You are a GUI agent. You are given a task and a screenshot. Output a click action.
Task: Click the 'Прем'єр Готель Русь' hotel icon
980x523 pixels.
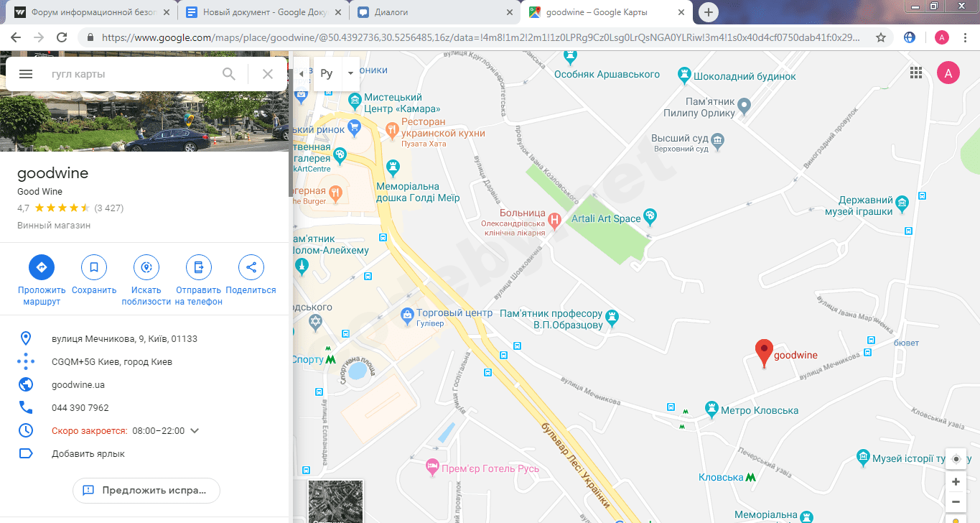pyautogui.click(x=433, y=467)
